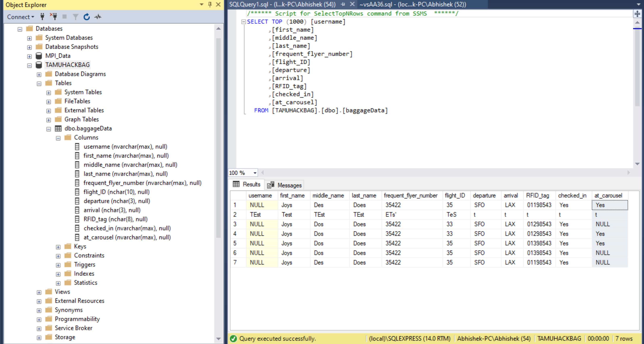Screen dimensions: 644x344
Task: Click the dbo.baggageData table icon
Action: click(x=58, y=128)
